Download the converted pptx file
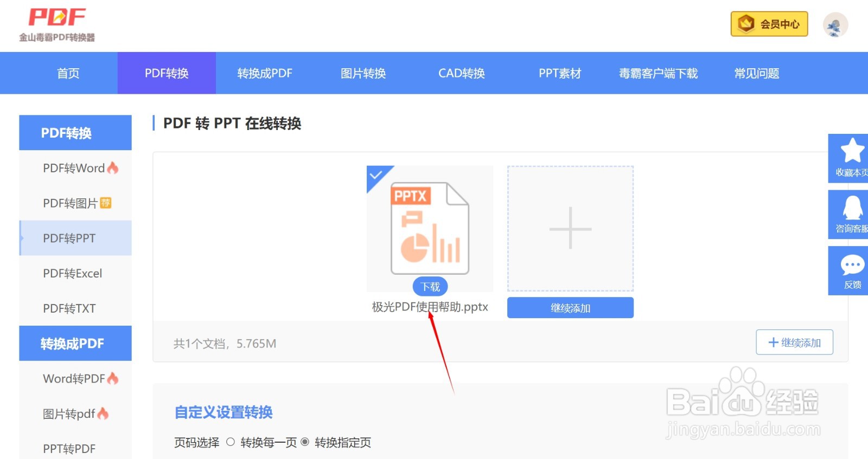 pyautogui.click(x=430, y=286)
